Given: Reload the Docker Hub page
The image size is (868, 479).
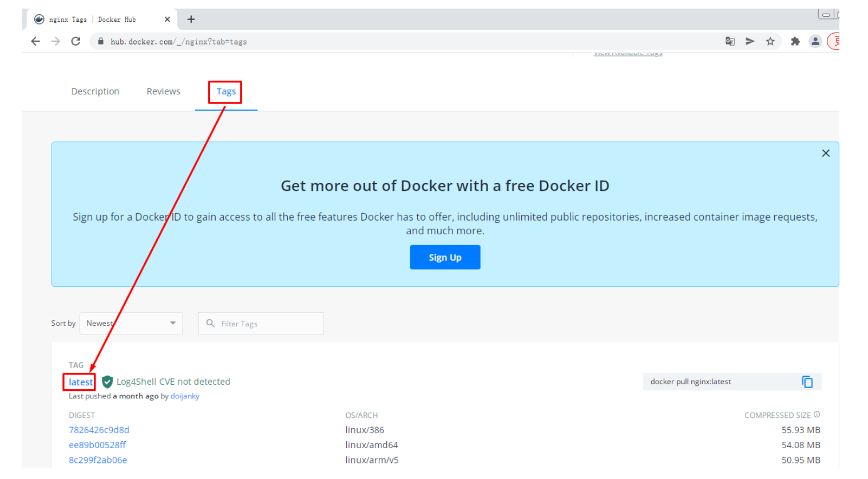Looking at the screenshot, I should [76, 41].
